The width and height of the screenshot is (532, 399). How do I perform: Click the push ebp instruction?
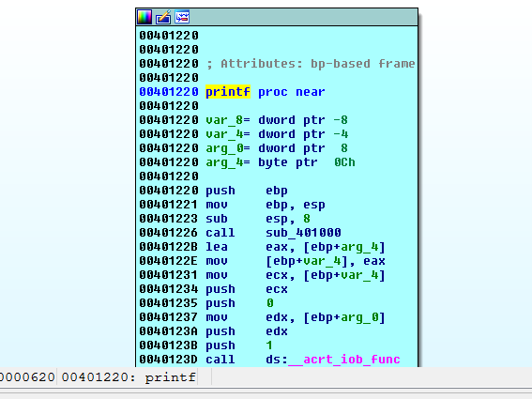pos(247,191)
